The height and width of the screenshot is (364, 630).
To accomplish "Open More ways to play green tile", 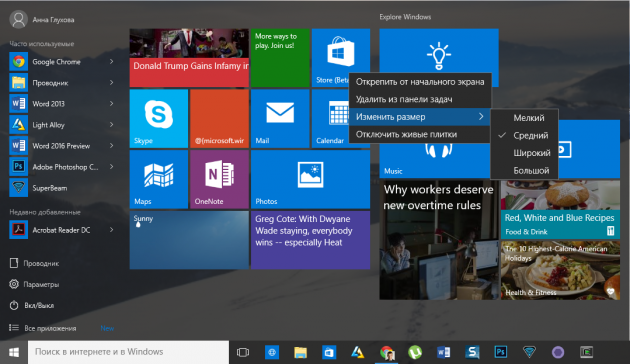I will coord(280,58).
